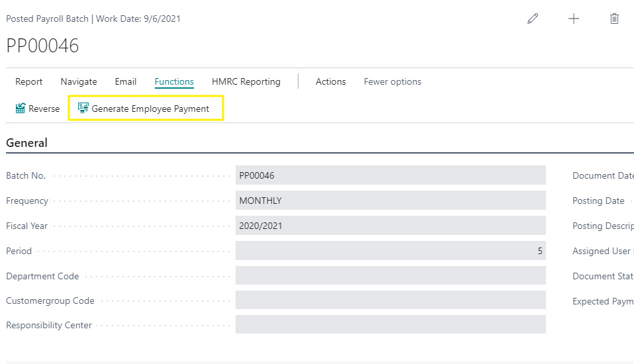Screen dimensions: 634x364
Task: Click the Period field showing 5
Action: (390, 251)
